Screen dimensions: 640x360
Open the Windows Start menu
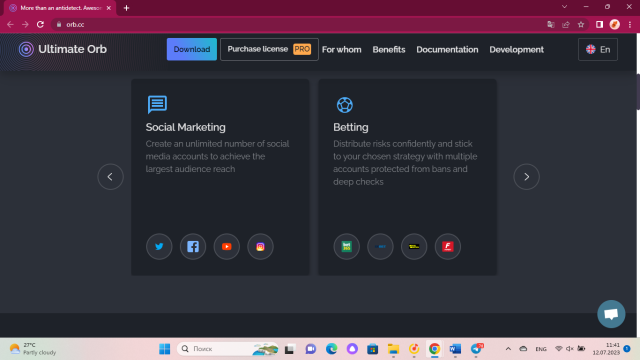(x=164, y=349)
